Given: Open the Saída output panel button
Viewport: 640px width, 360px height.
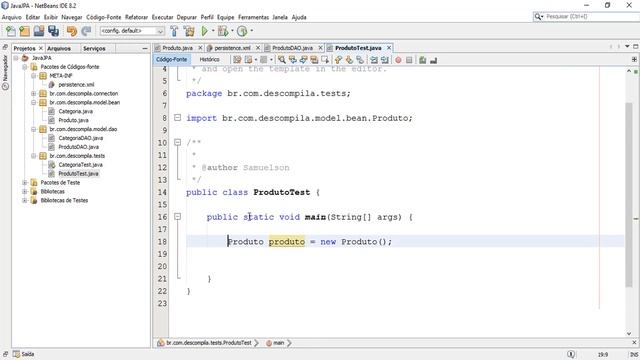Looking at the screenshot, I should 24,354.
